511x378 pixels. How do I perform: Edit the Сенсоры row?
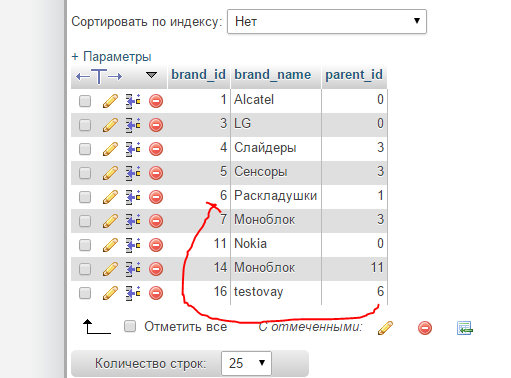tap(110, 173)
